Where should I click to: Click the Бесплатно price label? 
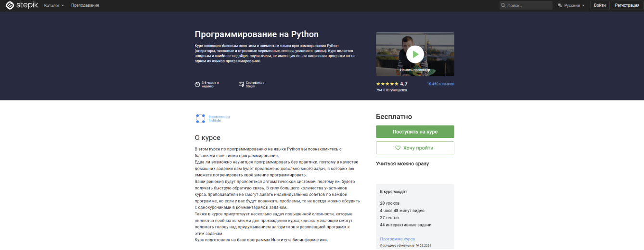(x=394, y=116)
